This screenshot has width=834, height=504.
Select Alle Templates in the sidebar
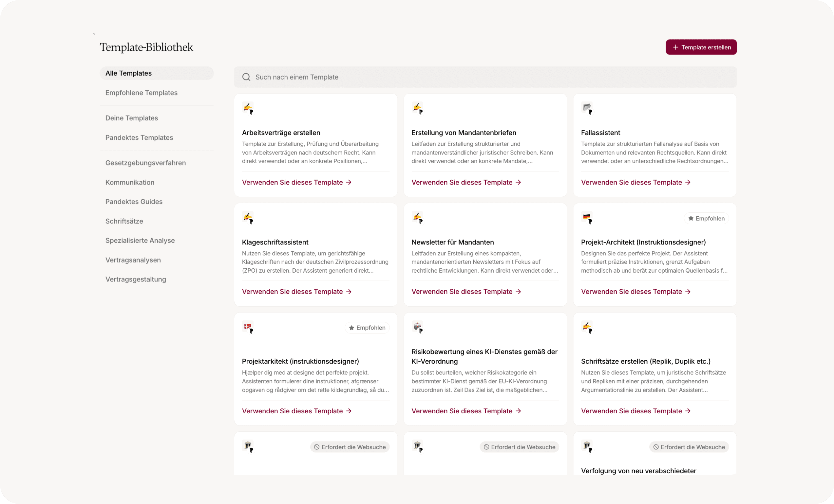click(129, 73)
